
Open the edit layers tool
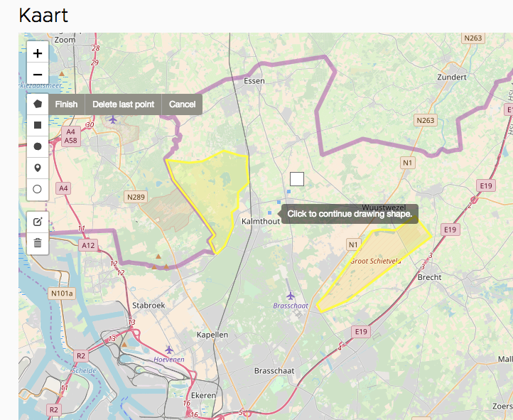(38, 222)
